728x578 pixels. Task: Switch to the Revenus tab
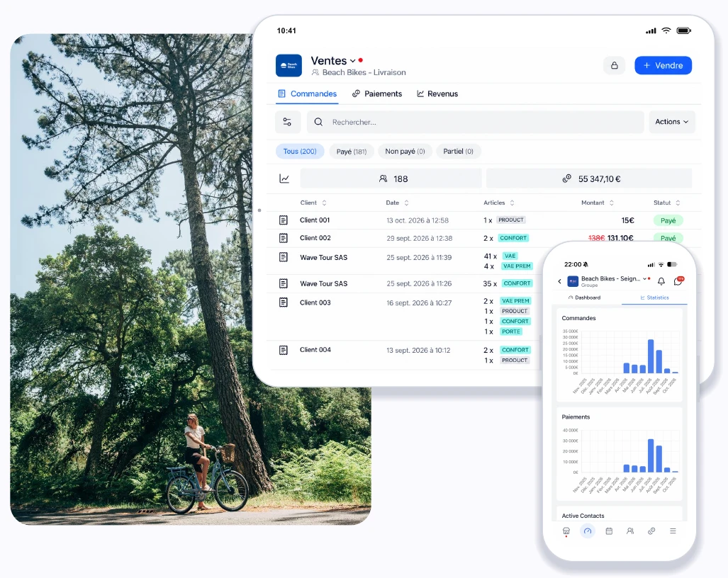click(437, 93)
